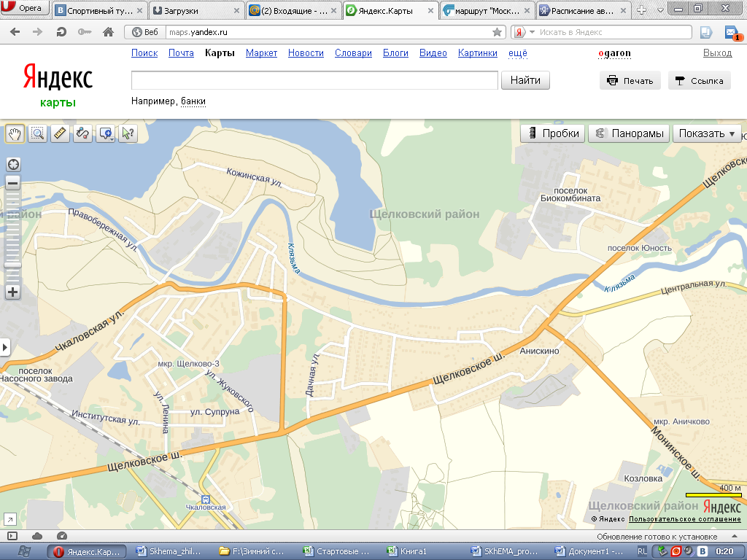
Task: Open the Показать dropdown
Action: pyautogui.click(x=707, y=133)
